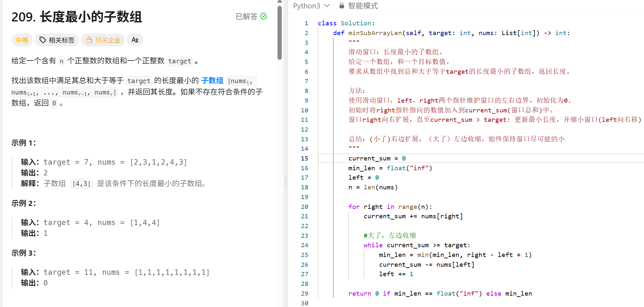Viewport: 644px width, 307px height.
Task: Click the 示例 1 heading
Action: pos(24,143)
